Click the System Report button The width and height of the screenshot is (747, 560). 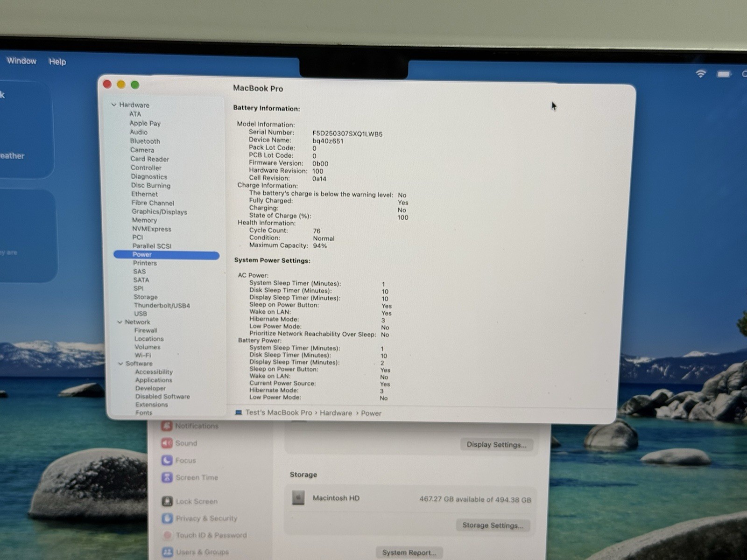(409, 553)
